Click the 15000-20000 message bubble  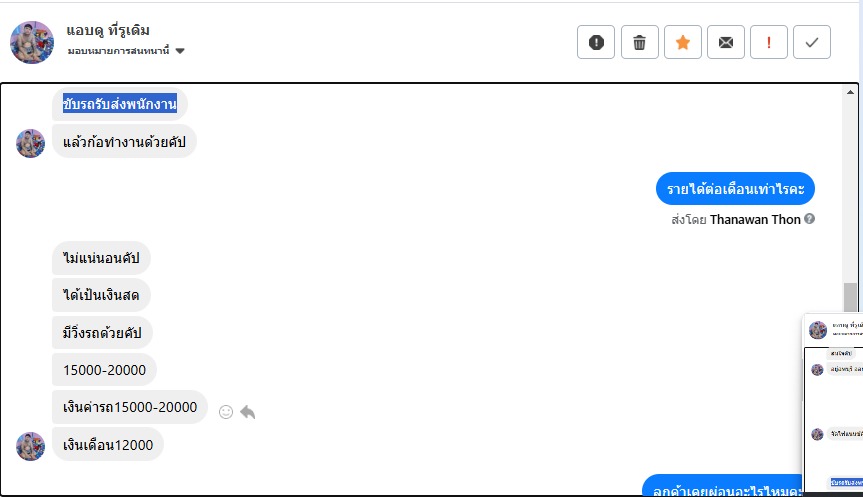pos(104,370)
